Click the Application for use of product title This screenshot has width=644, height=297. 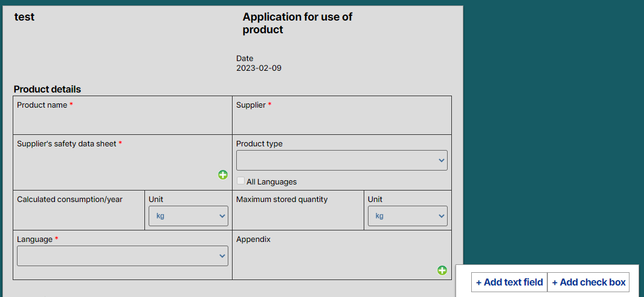pyautogui.click(x=297, y=23)
